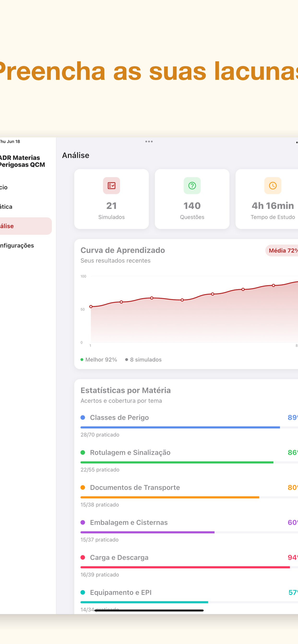The height and width of the screenshot is (644, 298).
Task: Click the Melhor 92% legend entry
Action: pos(99,360)
